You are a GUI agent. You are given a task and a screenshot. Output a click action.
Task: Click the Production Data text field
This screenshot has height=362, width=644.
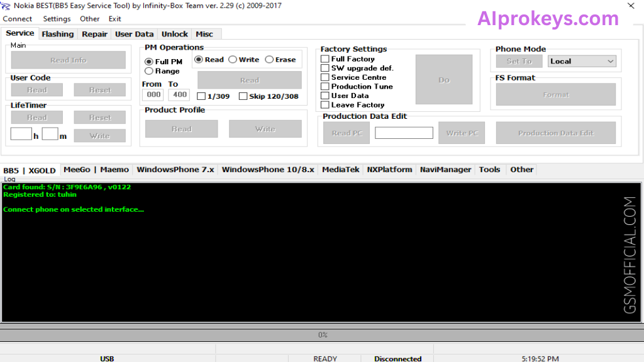click(404, 133)
